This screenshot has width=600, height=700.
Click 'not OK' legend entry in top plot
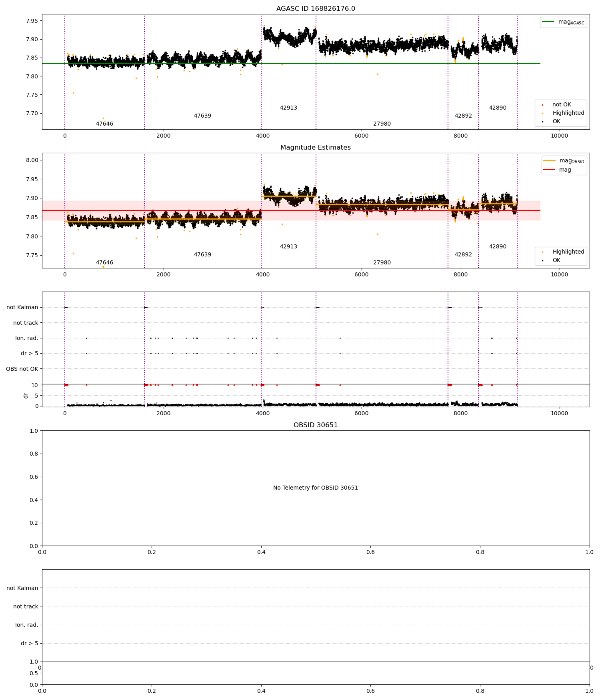point(562,105)
